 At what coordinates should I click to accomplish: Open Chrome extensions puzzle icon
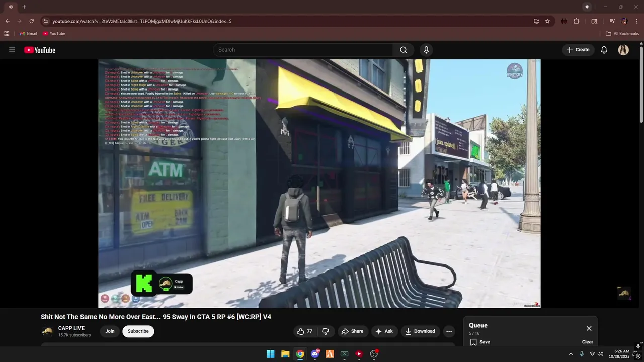pyautogui.click(x=577, y=21)
